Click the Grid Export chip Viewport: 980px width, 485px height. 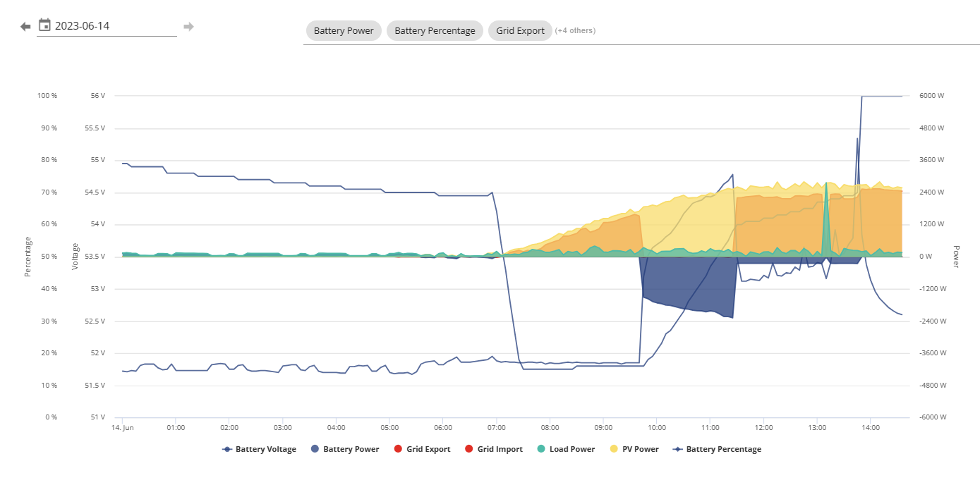520,31
